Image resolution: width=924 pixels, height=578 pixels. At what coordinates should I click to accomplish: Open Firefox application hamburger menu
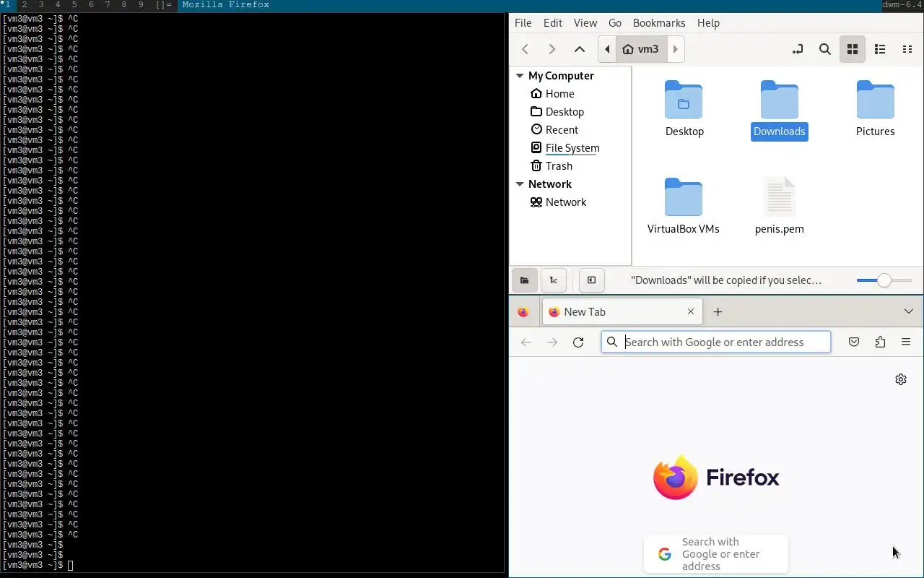pos(906,342)
